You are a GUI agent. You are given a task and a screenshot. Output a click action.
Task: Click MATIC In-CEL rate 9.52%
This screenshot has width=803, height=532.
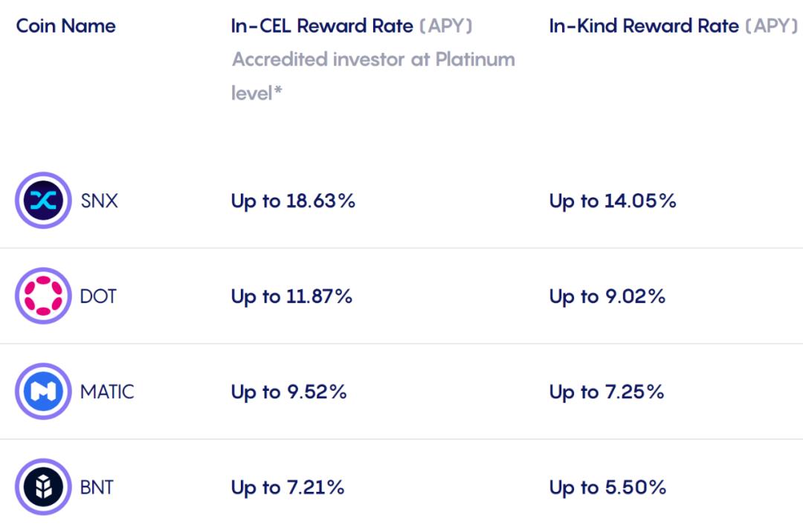coord(288,392)
